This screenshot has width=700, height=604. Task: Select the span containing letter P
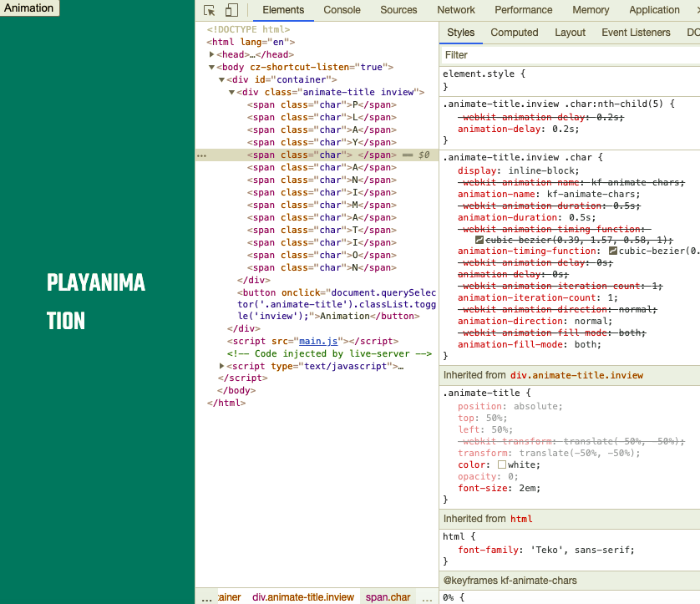pyautogui.click(x=322, y=105)
